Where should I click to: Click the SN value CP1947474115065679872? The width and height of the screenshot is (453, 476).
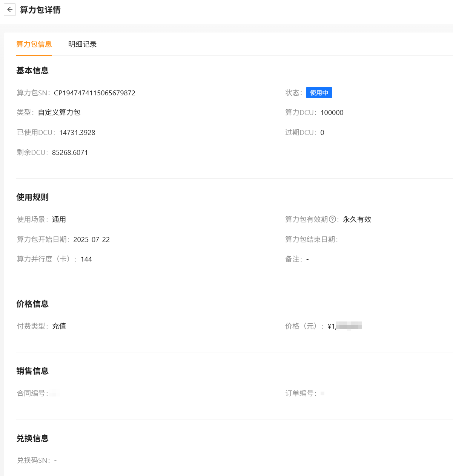[94, 93]
